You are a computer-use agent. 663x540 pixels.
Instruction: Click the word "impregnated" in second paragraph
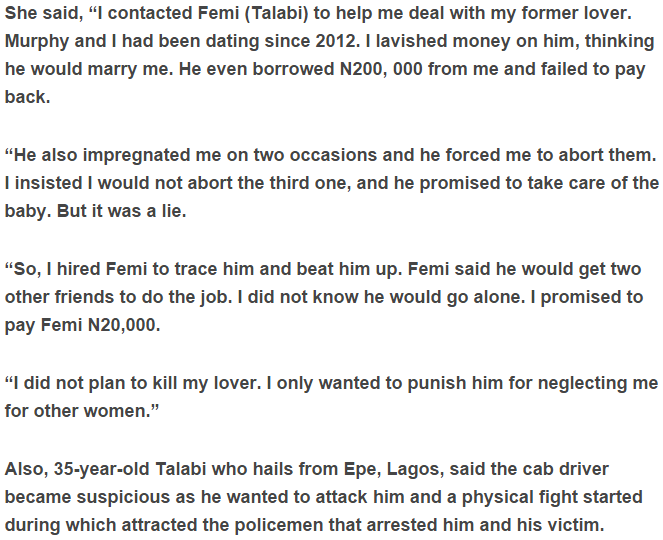tap(137, 156)
